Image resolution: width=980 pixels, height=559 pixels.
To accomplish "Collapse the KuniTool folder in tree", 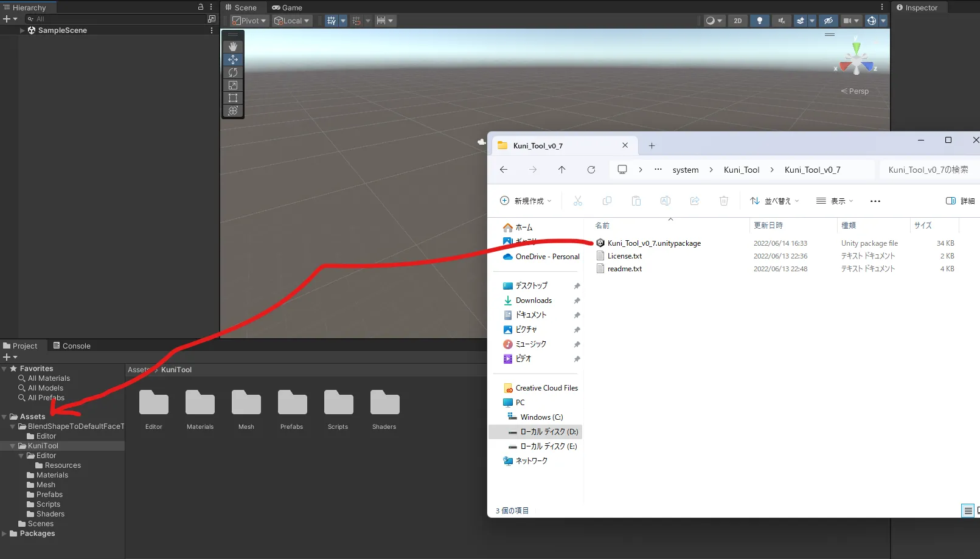I will 13,446.
